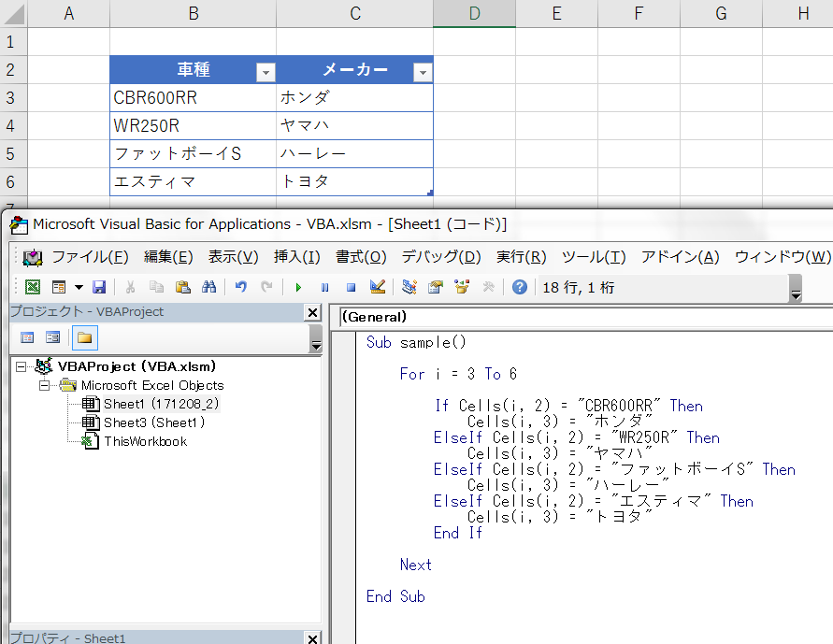This screenshot has height=644, width=833.
Task: Collapse the VBAProject (VBA.xlsm) tree node
Action: [x=22, y=366]
